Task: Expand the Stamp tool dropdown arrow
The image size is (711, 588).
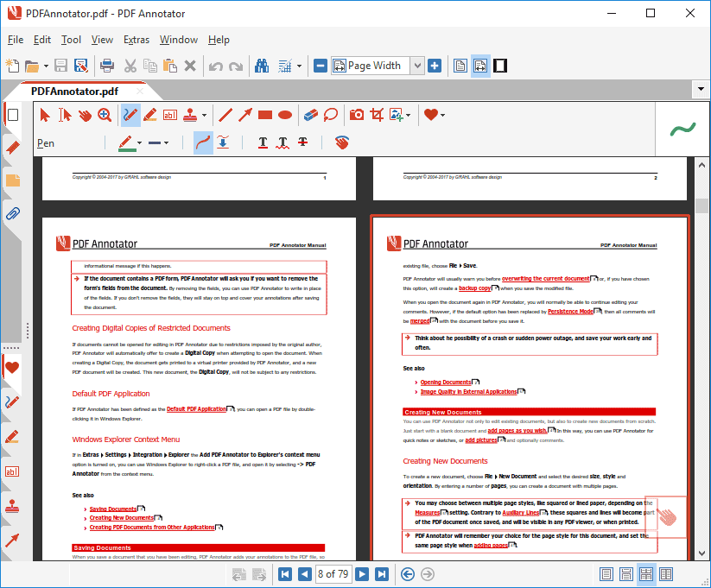Action: (204, 115)
